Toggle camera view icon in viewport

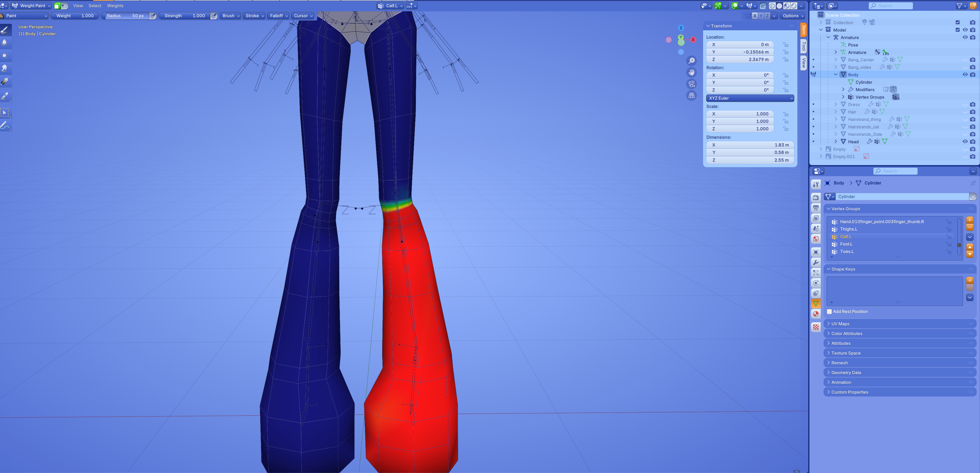(x=691, y=84)
